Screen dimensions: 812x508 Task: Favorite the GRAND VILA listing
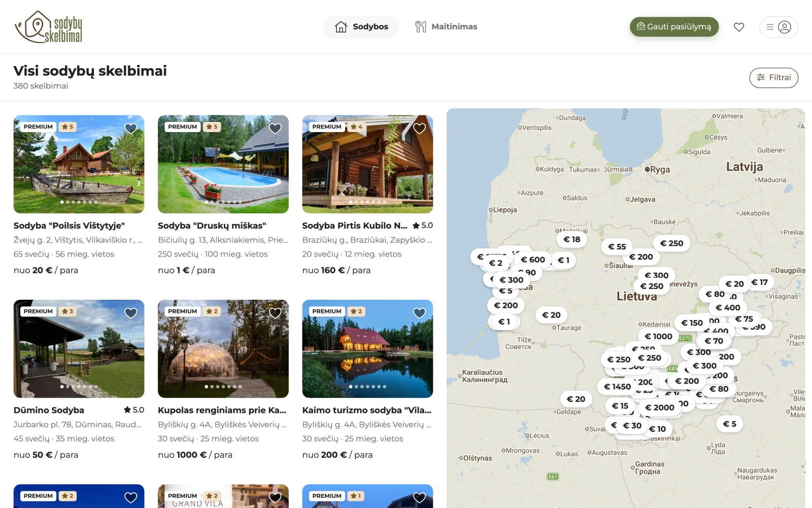tap(275, 497)
